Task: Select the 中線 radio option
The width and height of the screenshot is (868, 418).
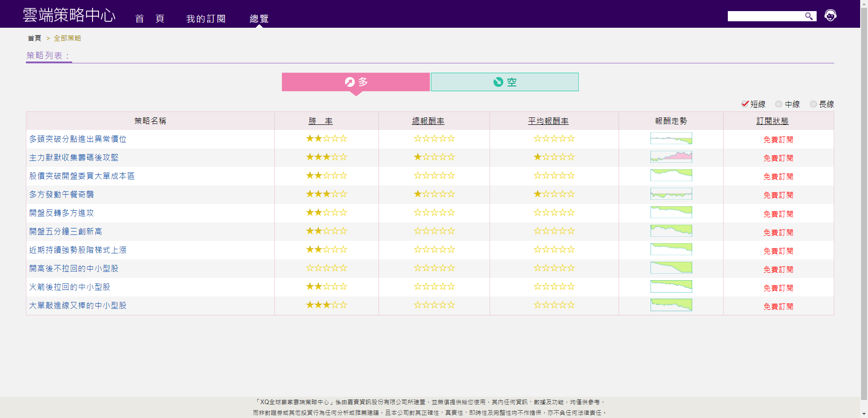Action: click(779, 104)
